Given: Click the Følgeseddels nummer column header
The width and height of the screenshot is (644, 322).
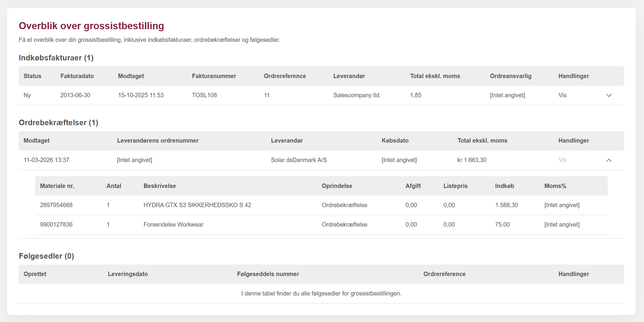Looking at the screenshot, I should coord(268,274).
